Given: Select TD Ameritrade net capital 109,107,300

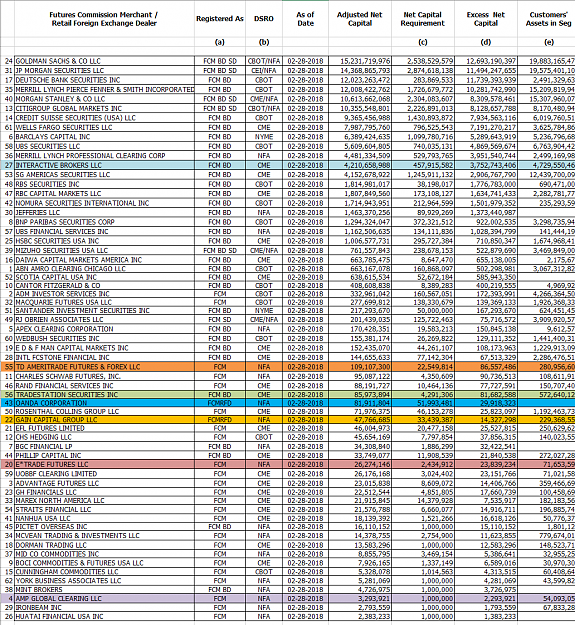Looking at the screenshot, I should (x=360, y=367).
